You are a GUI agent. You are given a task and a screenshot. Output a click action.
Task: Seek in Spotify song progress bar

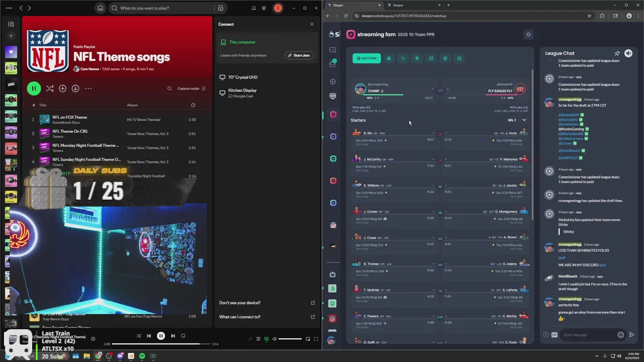click(x=160, y=344)
